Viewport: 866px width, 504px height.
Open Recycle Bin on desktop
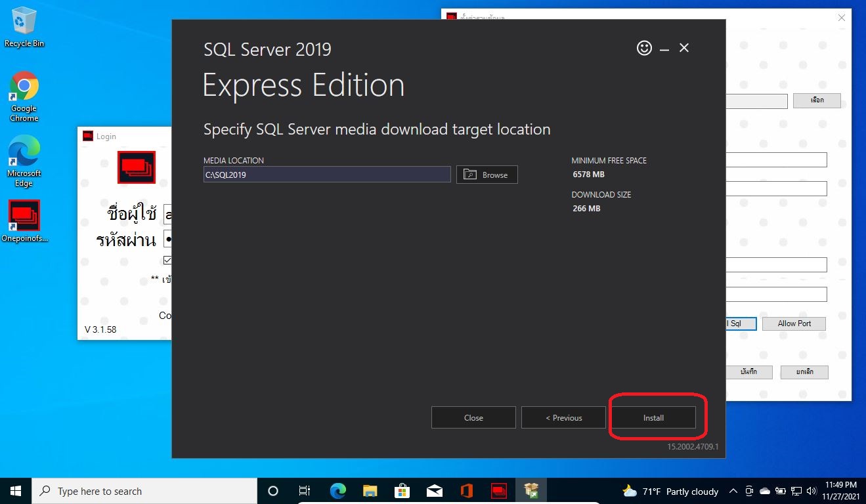coord(24,26)
